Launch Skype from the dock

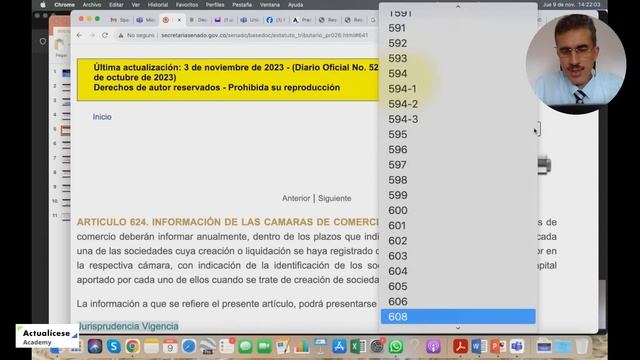[113, 347]
